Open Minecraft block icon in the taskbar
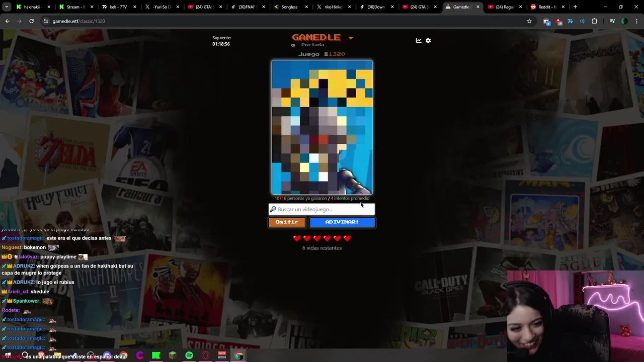Screen dimensions: 644x362 click(173, 355)
